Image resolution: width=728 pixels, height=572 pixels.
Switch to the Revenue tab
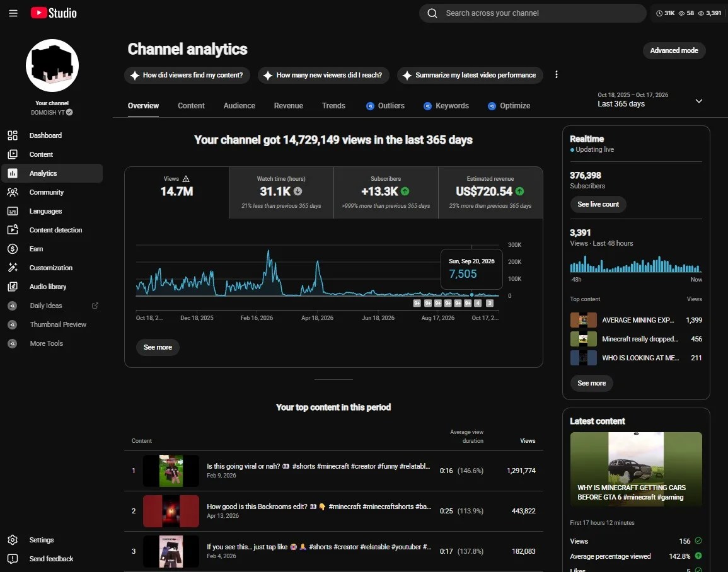tap(288, 106)
